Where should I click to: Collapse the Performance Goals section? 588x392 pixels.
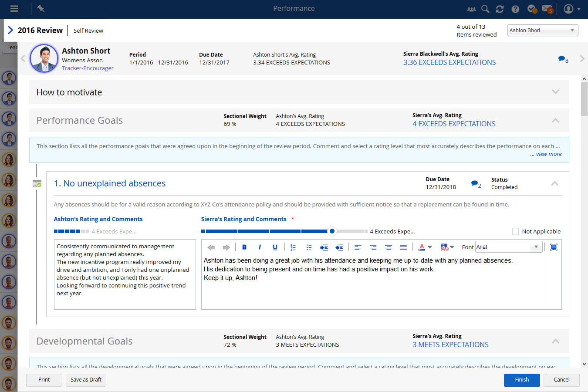555,120
